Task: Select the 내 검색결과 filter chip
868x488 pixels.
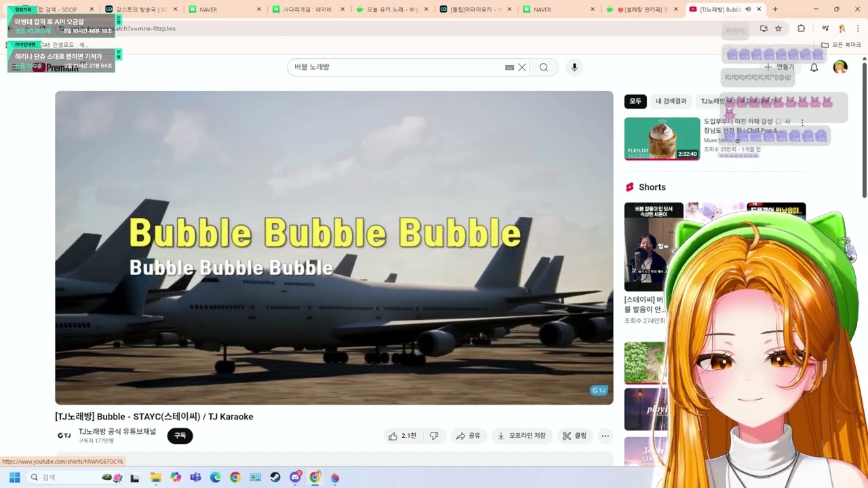Action: click(x=671, y=101)
